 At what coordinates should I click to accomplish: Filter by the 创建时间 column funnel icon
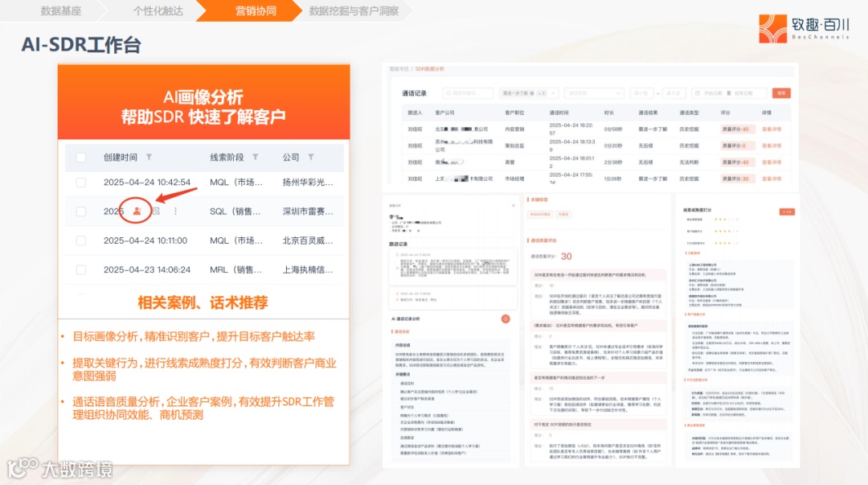pyautogui.click(x=149, y=158)
